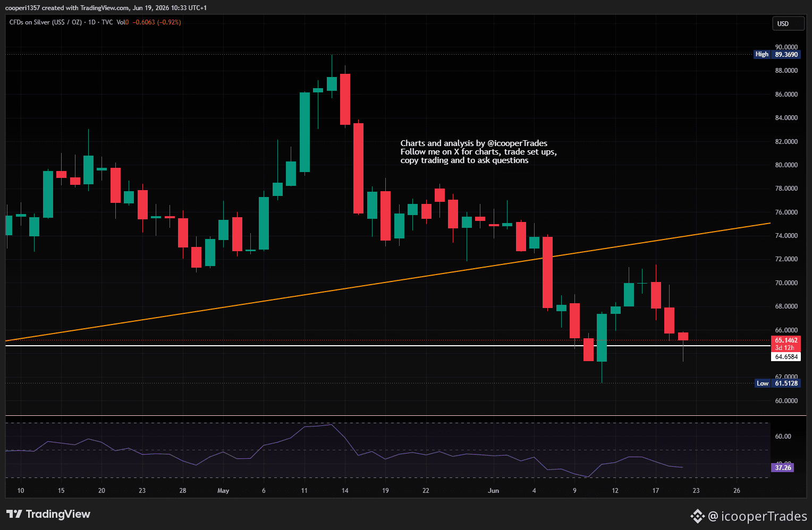The width and height of the screenshot is (812, 530).
Task: Click the "−0.6063 (−0.92%)" change value
Action: 157,22
